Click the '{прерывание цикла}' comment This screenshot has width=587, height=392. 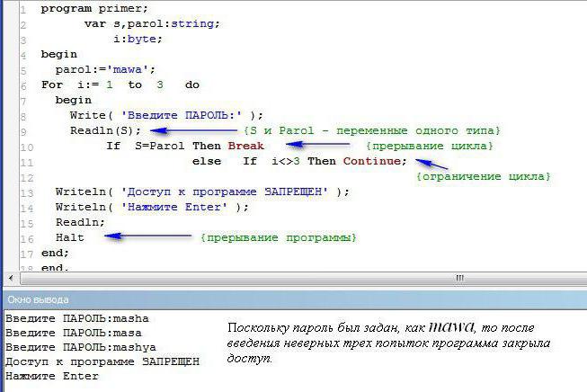tap(430, 146)
